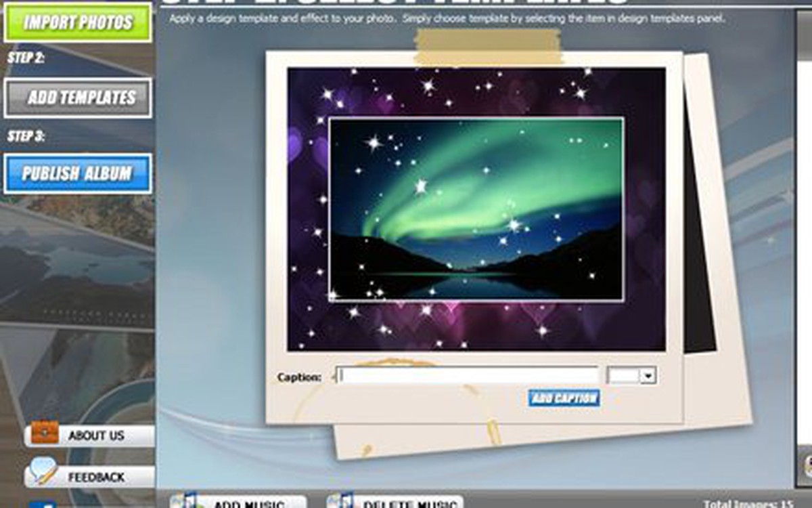
Task: Open the Add Templates step
Action: click(78, 98)
